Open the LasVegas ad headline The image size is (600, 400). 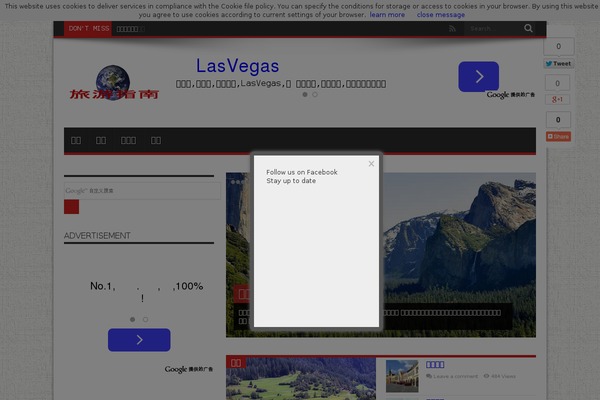coord(238,66)
